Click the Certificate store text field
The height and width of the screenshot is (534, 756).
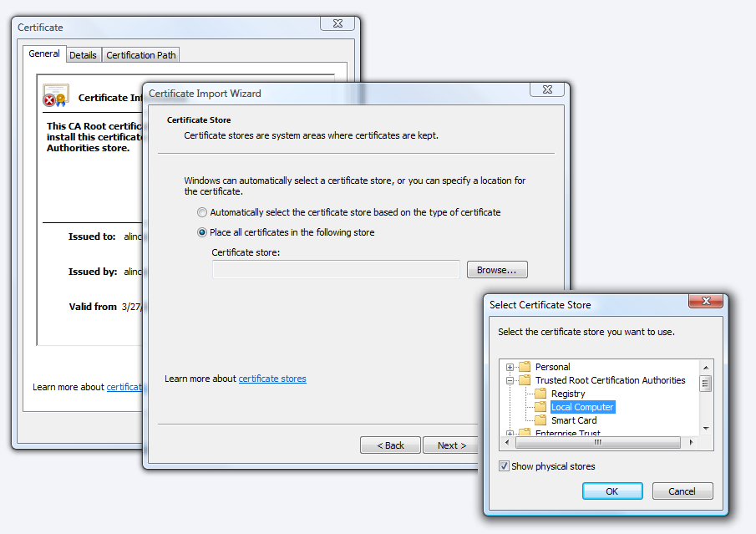pyautogui.click(x=336, y=269)
